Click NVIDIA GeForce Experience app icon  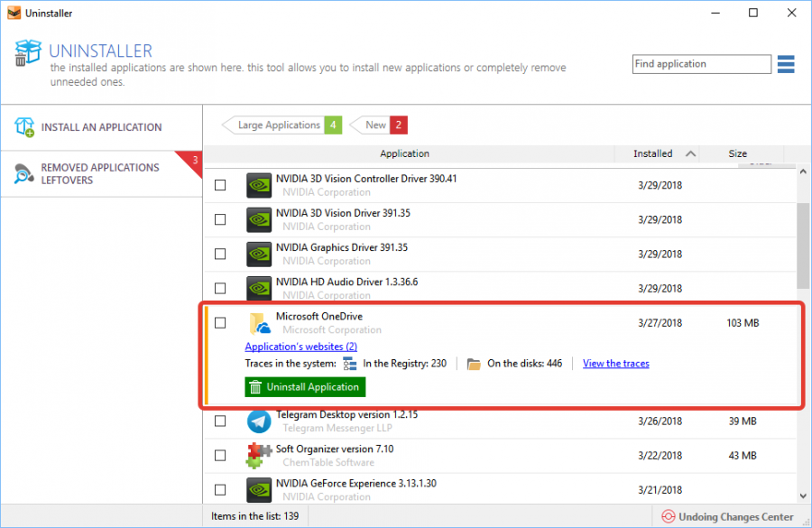259,490
